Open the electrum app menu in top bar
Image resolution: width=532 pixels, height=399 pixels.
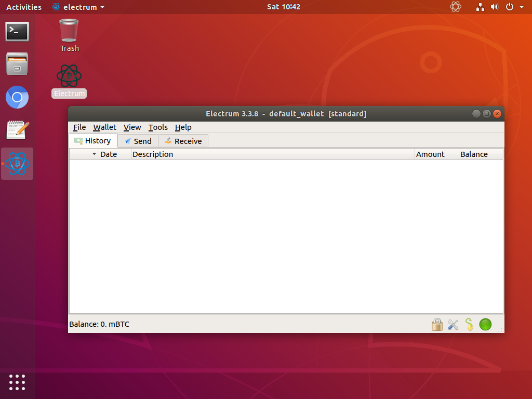pyautogui.click(x=78, y=7)
